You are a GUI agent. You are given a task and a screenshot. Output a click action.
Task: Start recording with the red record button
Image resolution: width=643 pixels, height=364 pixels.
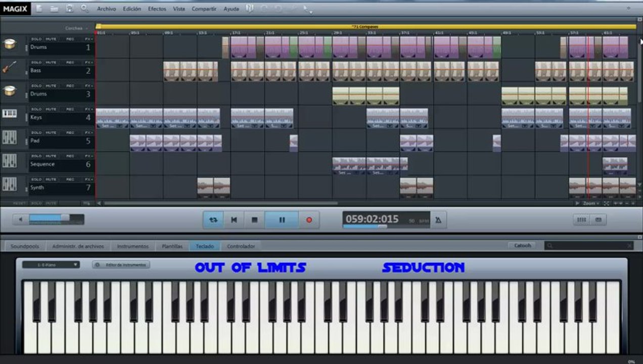pyautogui.click(x=309, y=220)
